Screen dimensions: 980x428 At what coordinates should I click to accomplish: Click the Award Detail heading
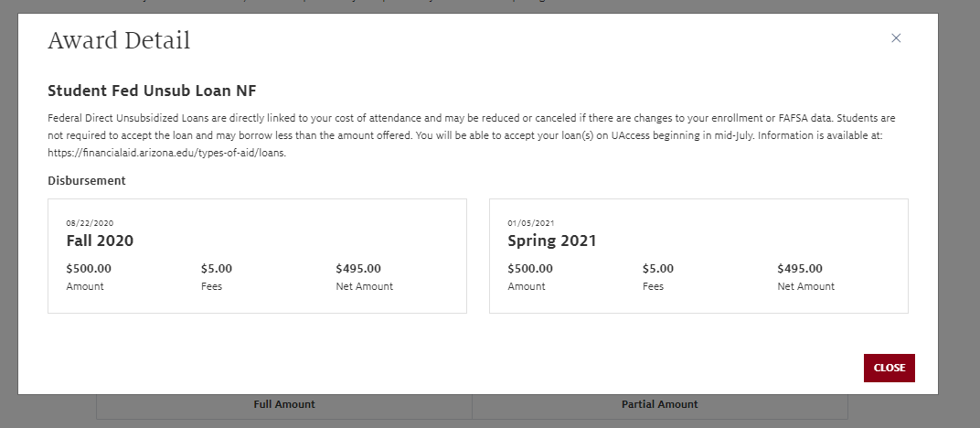tap(119, 40)
